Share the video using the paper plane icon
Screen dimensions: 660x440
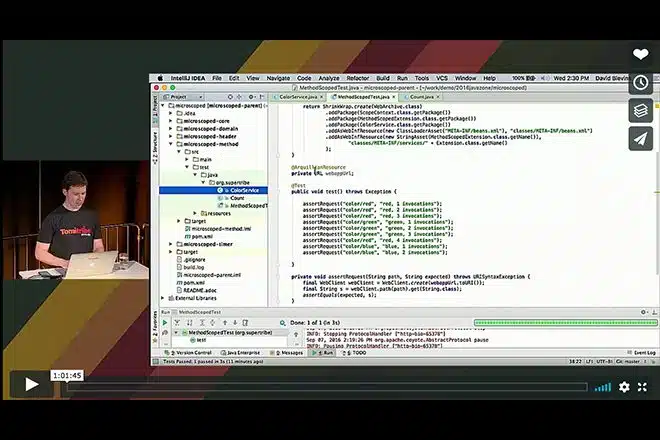tap(641, 139)
